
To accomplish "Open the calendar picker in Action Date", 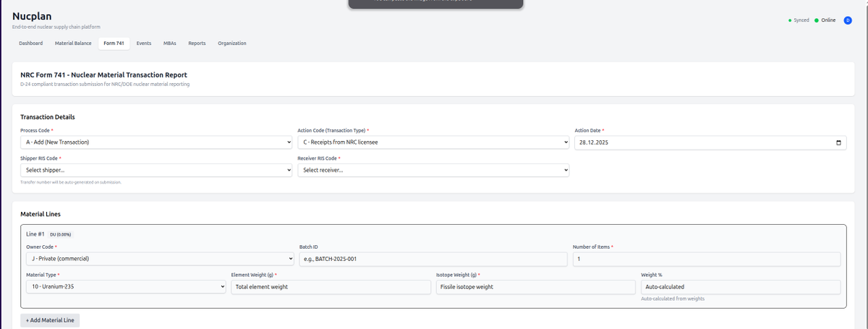I will [838, 142].
